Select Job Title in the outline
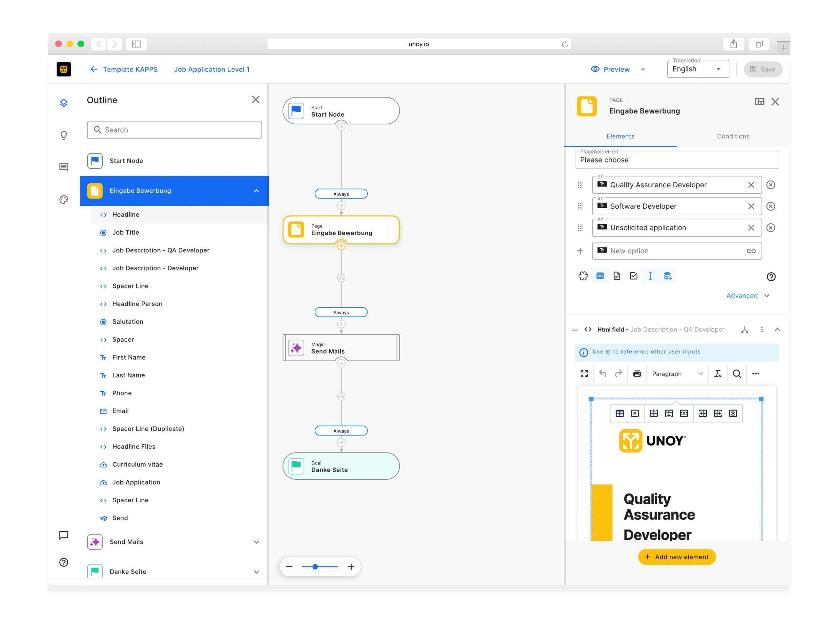The height and width of the screenshot is (630, 840). coord(126,232)
